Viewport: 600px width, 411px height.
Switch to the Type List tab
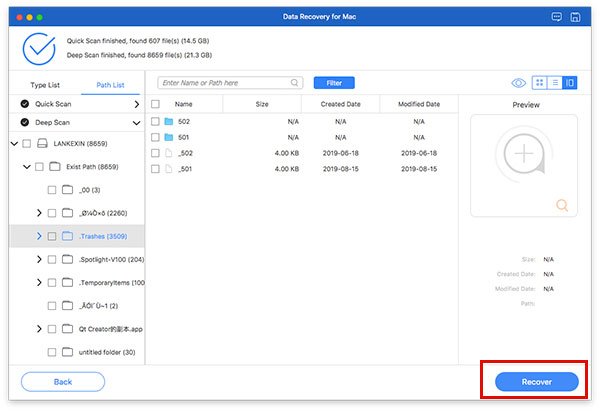point(45,85)
